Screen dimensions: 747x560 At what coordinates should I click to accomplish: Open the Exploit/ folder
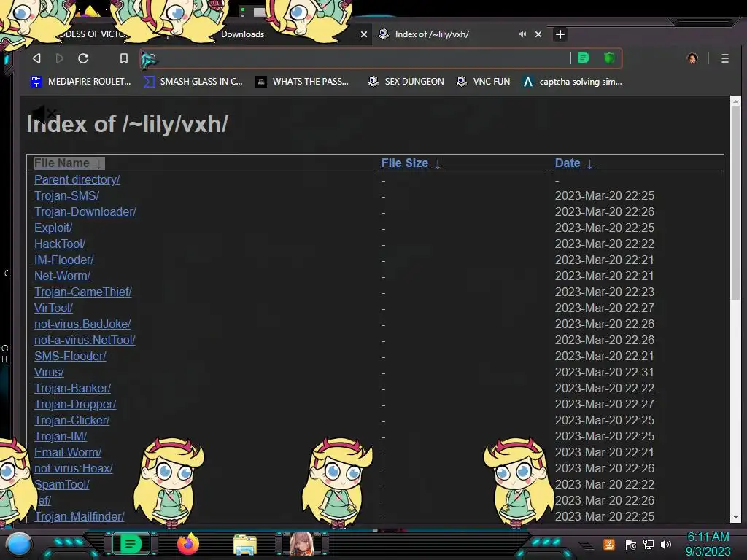[x=53, y=227]
